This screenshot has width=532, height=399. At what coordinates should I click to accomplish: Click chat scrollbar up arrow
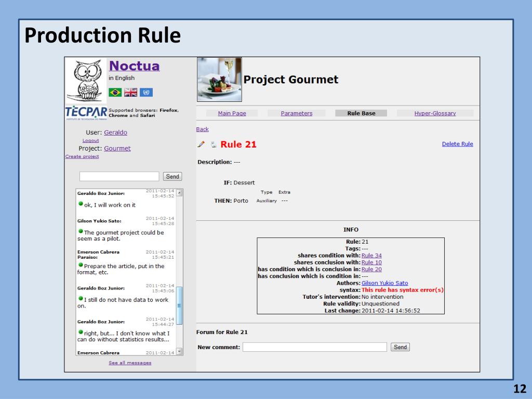coord(179,193)
